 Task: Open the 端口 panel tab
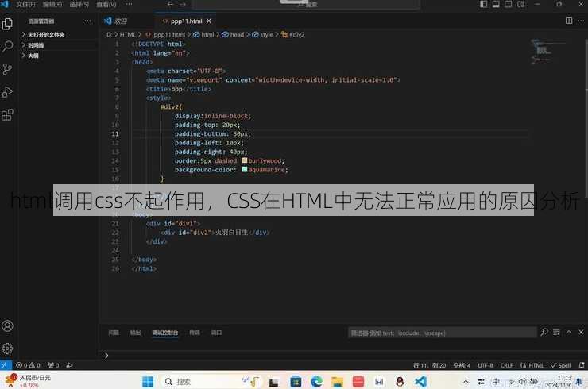(x=216, y=333)
